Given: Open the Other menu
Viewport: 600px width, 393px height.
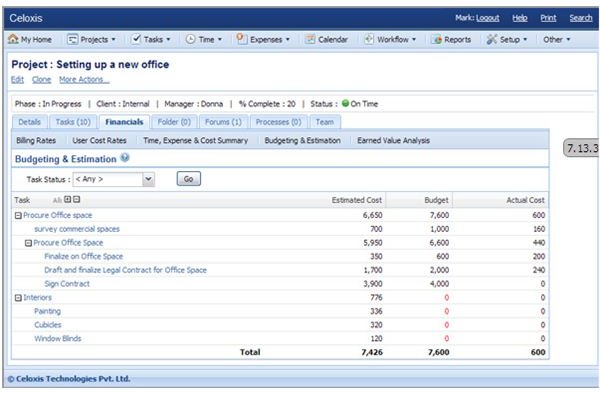Looking at the screenshot, I should coord(557,39).
